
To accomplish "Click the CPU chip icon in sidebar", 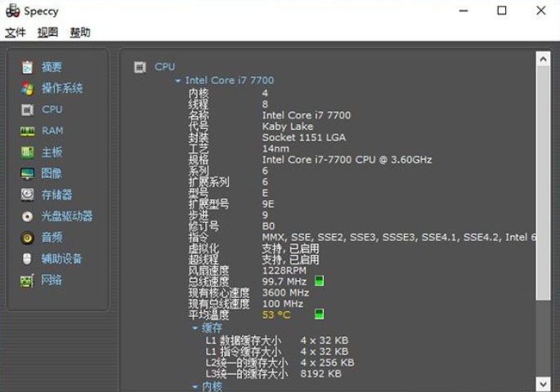I will point(28,109).
